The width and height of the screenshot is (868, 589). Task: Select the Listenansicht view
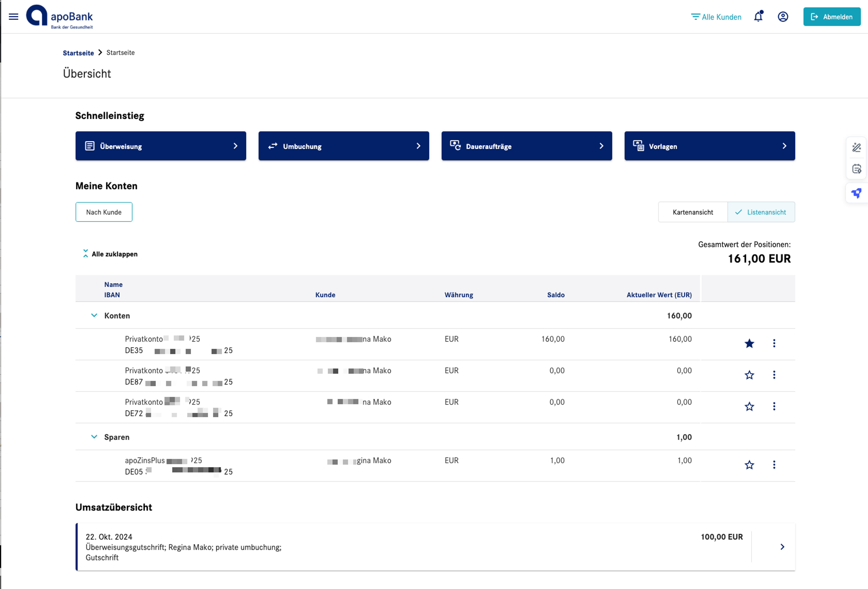pos(761,212)
